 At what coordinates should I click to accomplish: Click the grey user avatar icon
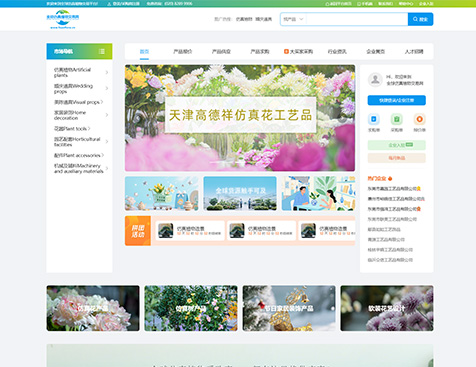tap(375, 80)
